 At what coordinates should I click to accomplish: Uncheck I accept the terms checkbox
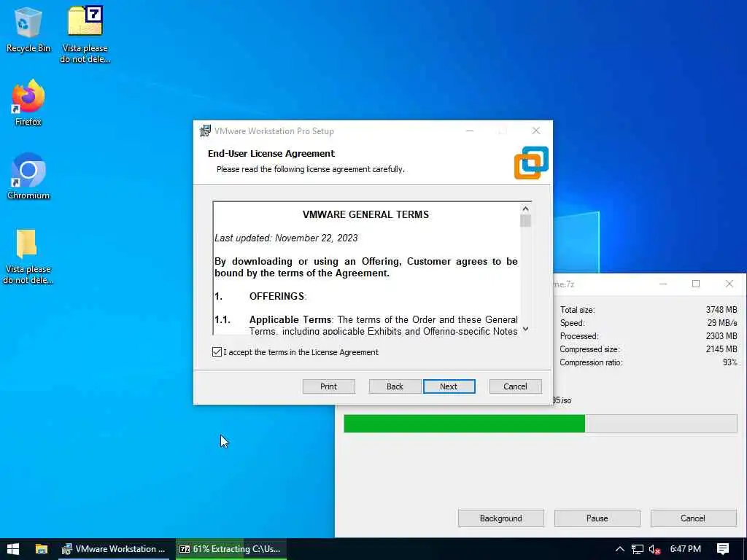[x=217, y=352]
